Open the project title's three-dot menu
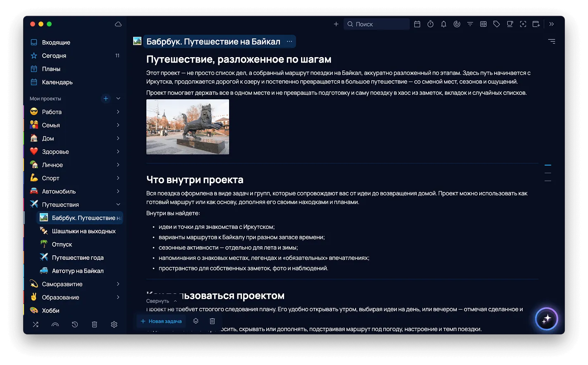The width and height of the screenshot is (588, 365). click(289, 41)
